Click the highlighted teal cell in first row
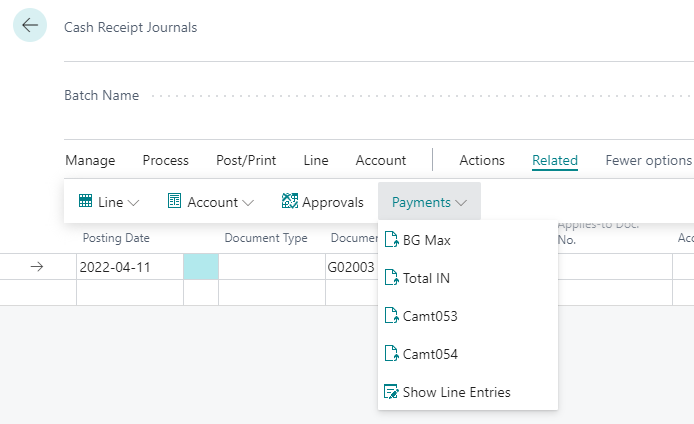This screenshot has height=424, width=694. click(201, 266)
